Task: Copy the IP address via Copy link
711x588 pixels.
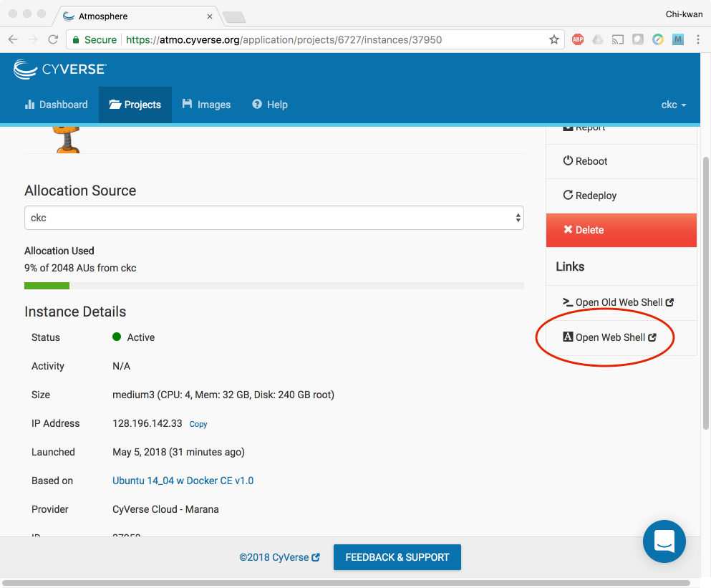Action: [x=198, y=424]
